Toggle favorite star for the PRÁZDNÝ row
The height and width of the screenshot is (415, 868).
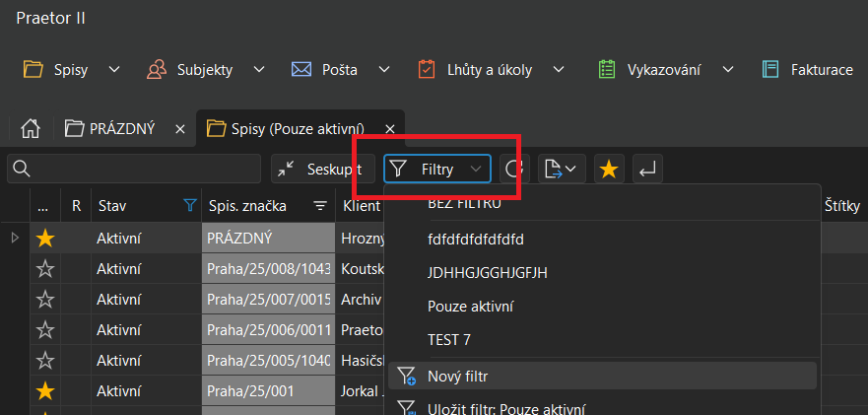(44, 238)
